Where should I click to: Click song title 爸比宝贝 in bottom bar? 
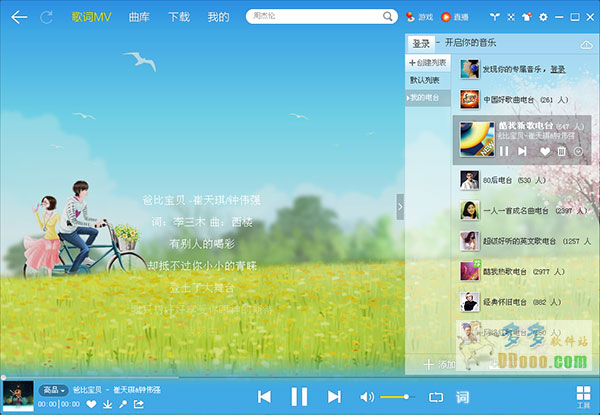pos(88,390)
